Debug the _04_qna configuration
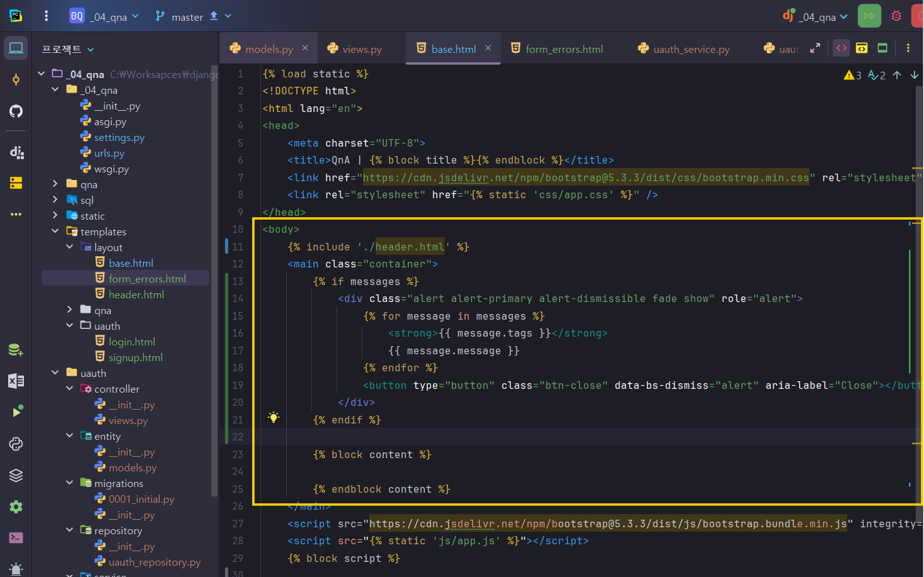 point(896,16)
